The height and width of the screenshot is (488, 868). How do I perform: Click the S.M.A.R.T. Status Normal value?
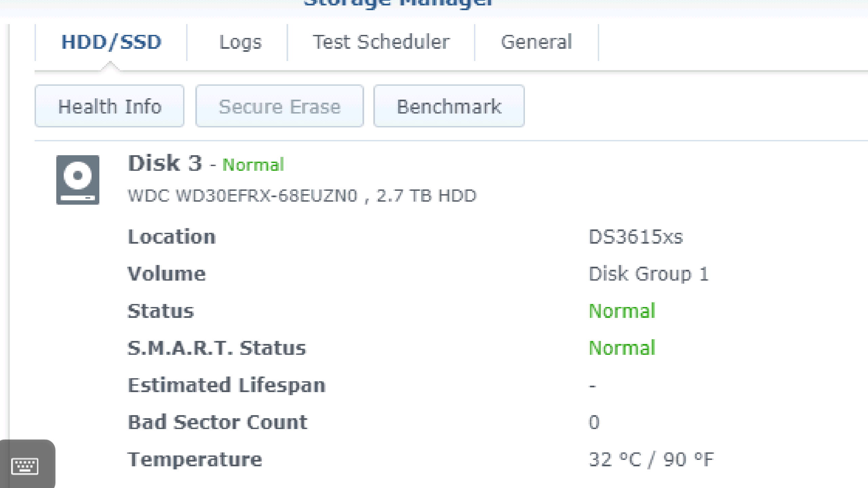[622, 348]
